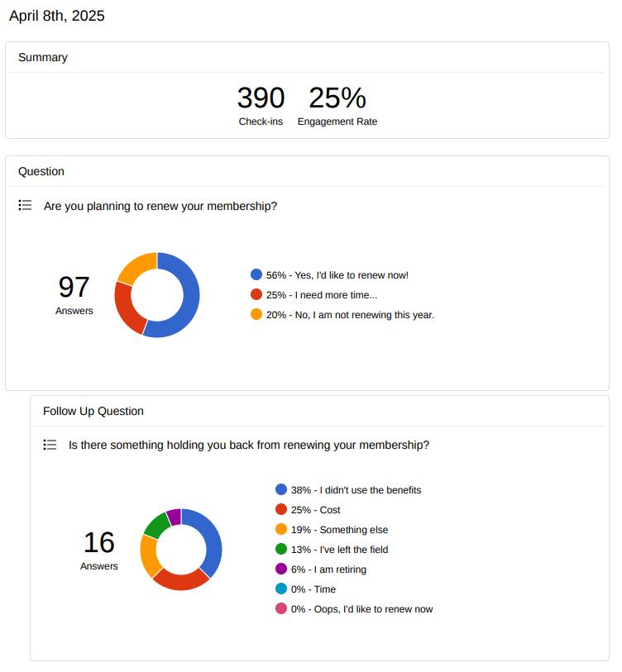622x672 pixels.
Task: Click orange legend dot for 'Something else'
Action: tap(281, 529)
